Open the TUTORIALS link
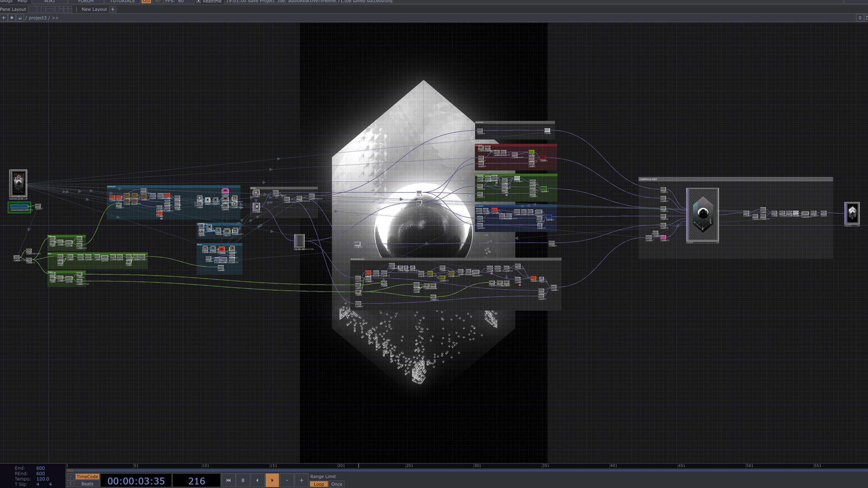Screen dimensions: 868x488 tap(122, 1)
